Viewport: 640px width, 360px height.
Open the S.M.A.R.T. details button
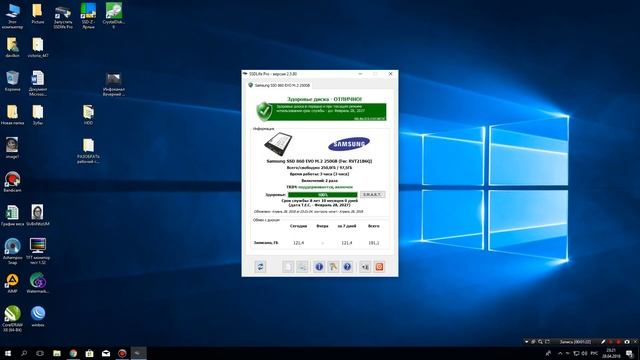coord(372,195)
